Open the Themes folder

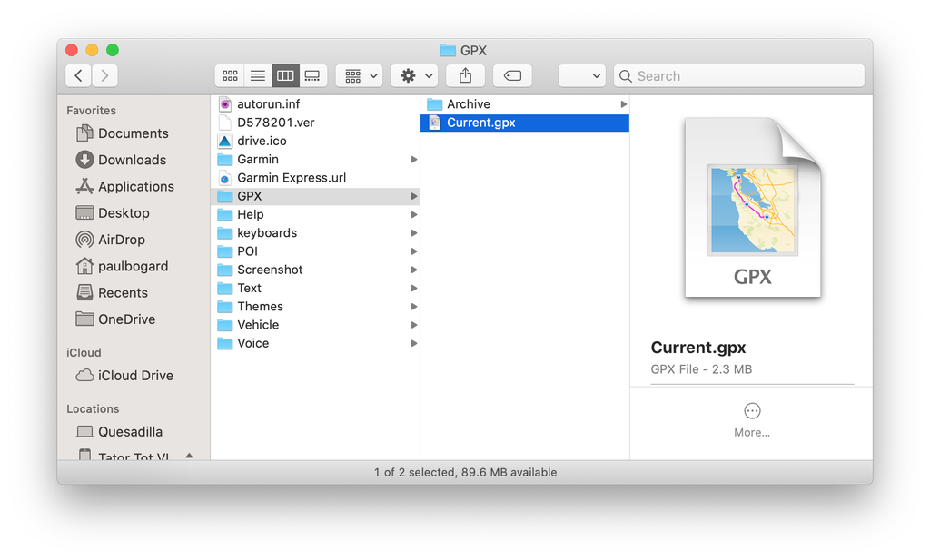coord(259,306)
